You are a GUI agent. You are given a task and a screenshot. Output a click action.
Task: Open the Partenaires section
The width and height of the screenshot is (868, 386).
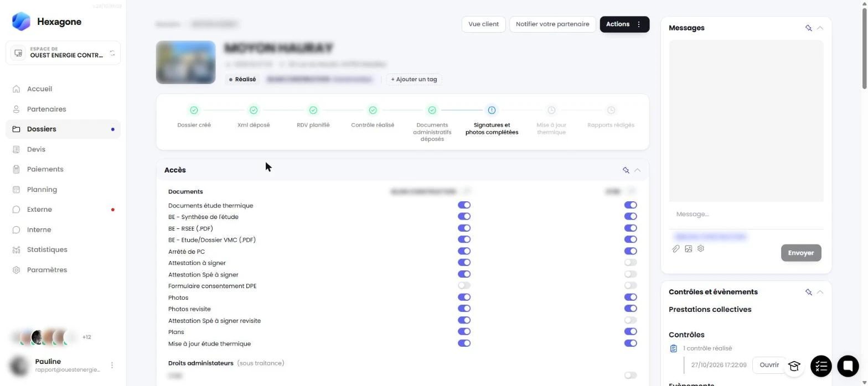(x=63, y=109)
